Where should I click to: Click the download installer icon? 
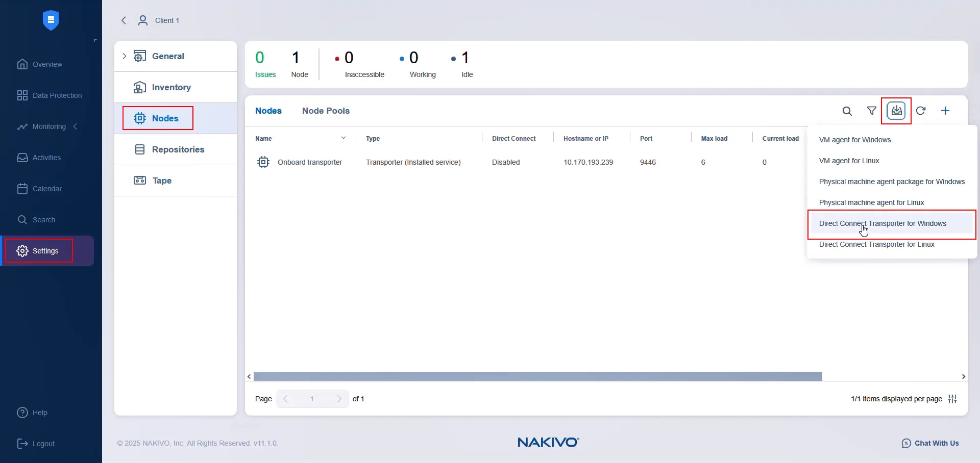(896, 111)
